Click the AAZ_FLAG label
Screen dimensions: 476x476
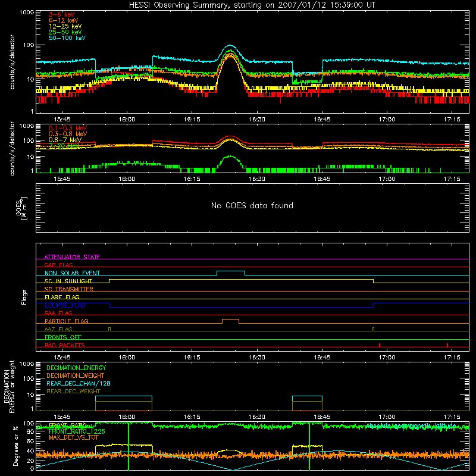[x=58, y=329]
